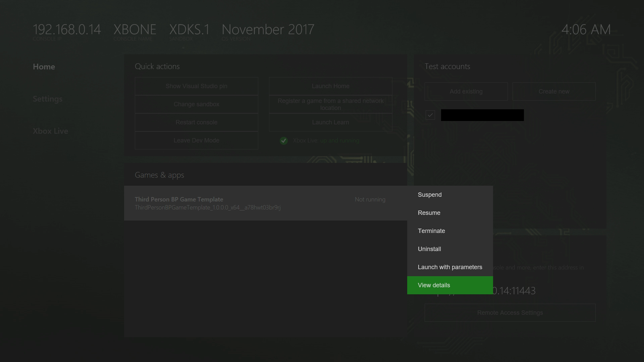Click XDKS.1 sandbox label

pyautogui.click(x=190, y=29)
